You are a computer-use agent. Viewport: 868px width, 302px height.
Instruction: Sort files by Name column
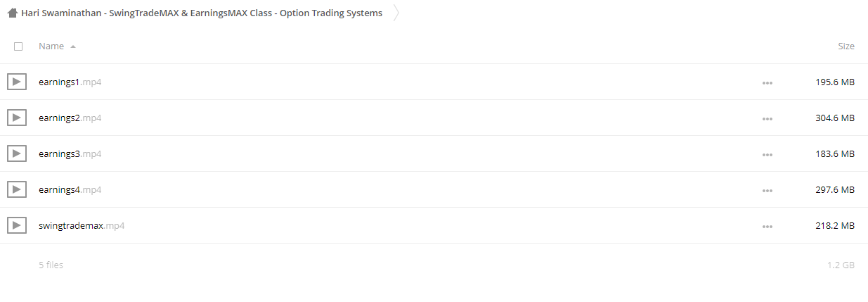click(x=51, y=46)
